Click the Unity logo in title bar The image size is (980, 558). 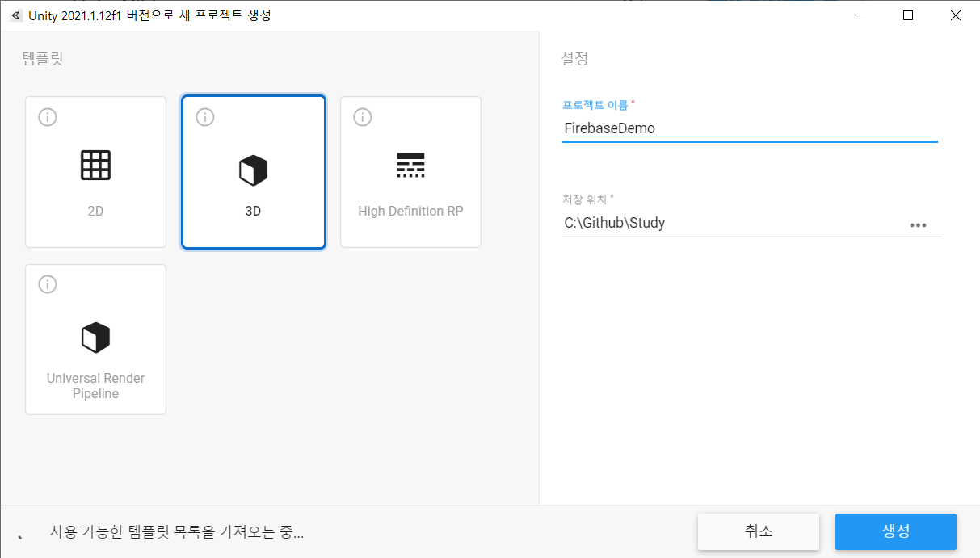pyautogui.click(x=16, y=15)
